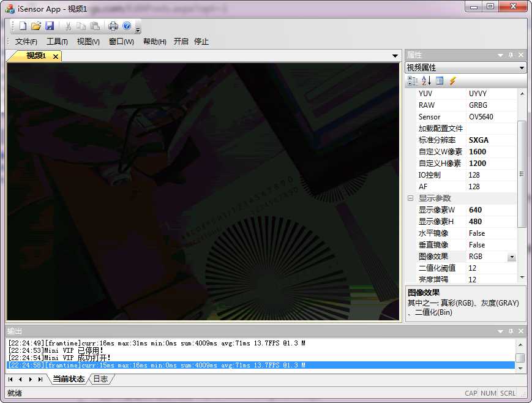Open the active documents list arrow
This screenshot has height=403, width=532.
pyautogui.click(x=395, y=56)
